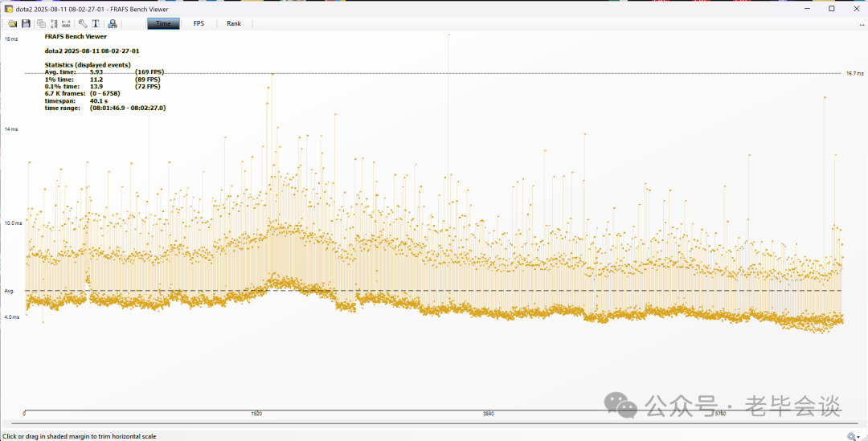Click the 'Avg. time:' statistics line
Viewport: 868px width, 441px height.
(x=104, y=72)
